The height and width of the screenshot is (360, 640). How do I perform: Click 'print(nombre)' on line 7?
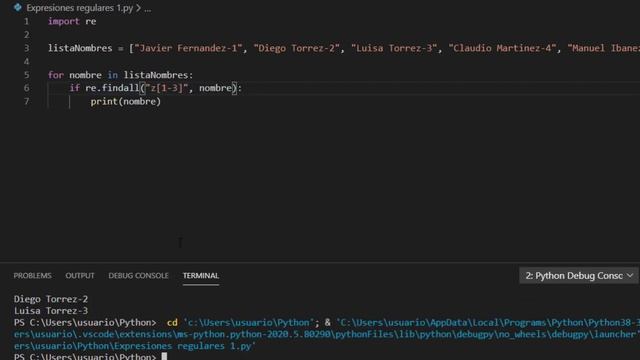click(x=126, y=102)
